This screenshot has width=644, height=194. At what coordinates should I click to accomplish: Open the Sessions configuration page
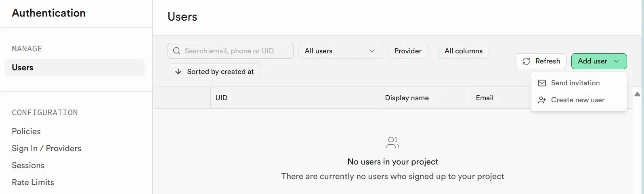[x=28, y=165]
